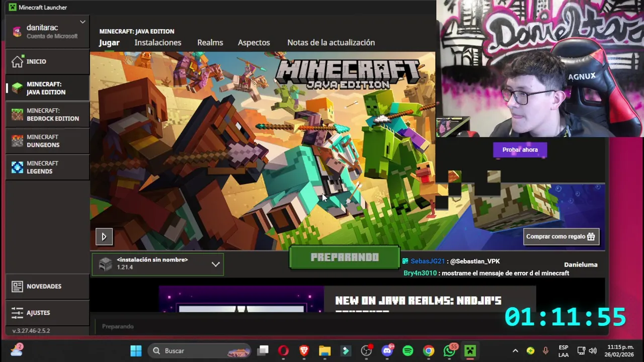Click the danitarac account avatar

pos(17,32)
